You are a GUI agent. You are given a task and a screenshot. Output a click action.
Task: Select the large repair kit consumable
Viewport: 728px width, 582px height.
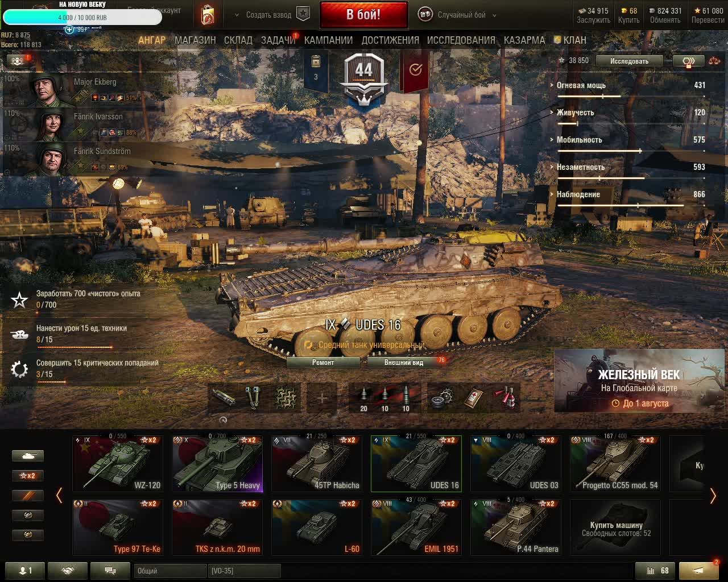[x=441, y=397]
